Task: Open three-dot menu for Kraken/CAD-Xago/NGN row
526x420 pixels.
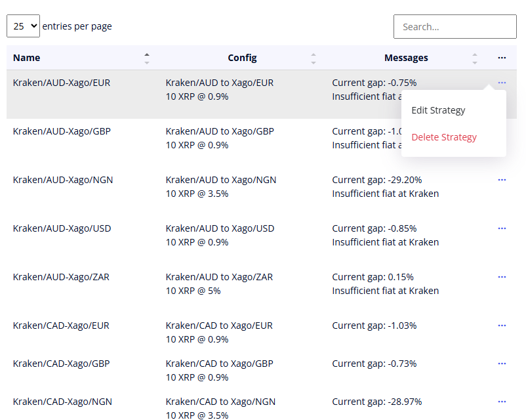Action: coord(502,402)
